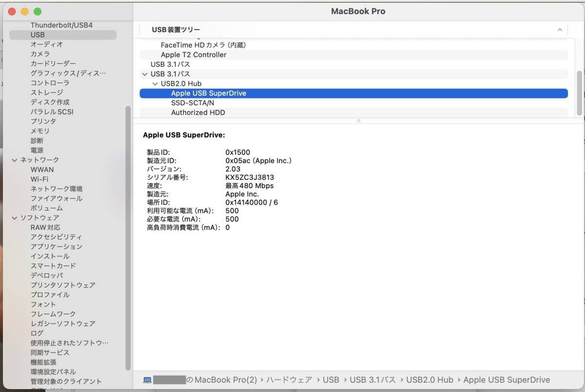Viewport: 585px width, 392px height.
Task: Select メモリ in the sidebar
Action: (40, 131)
